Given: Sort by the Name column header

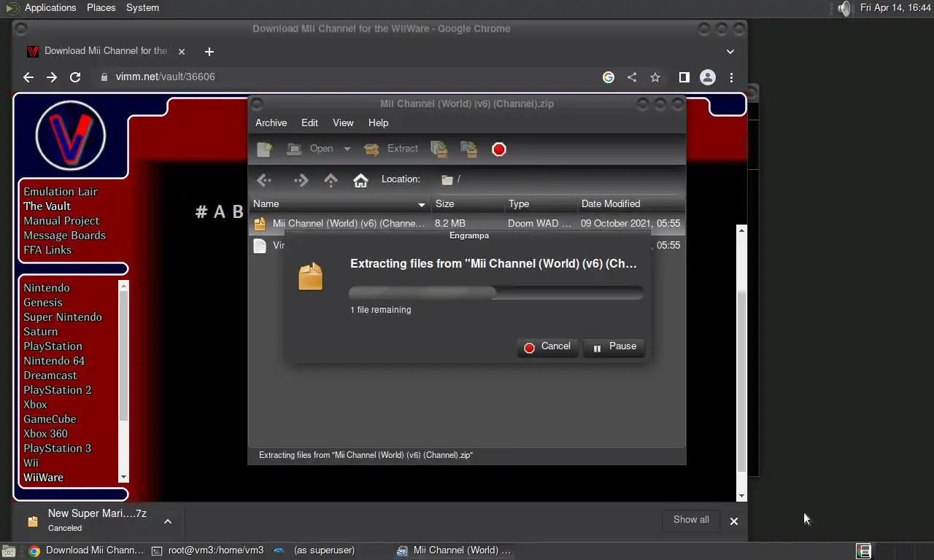Looking at the screenshot, I should pyautogui.click(x=340, y=204).
